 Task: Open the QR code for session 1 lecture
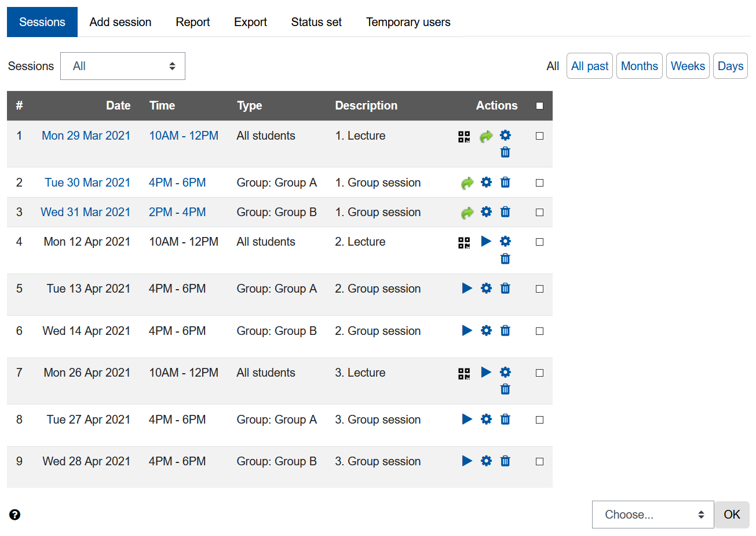464,136
